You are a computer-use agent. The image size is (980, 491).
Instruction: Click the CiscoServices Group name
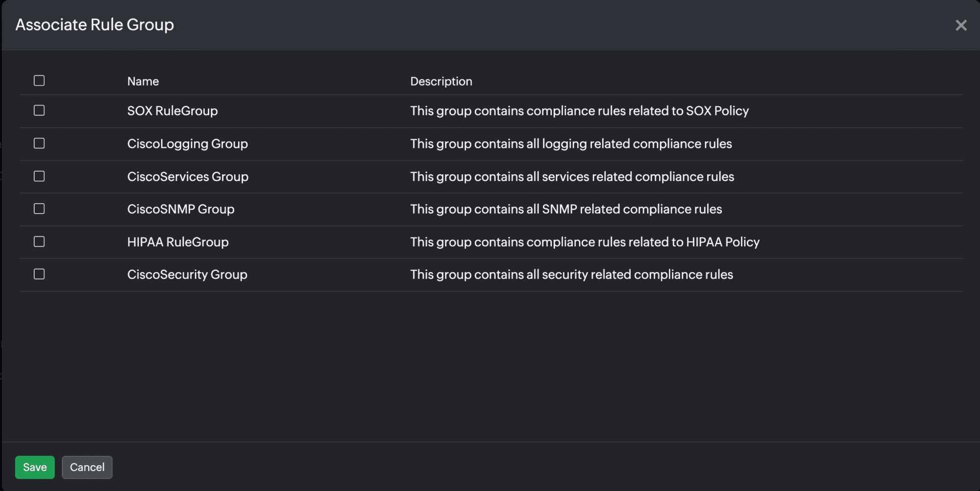coord(188,177)
